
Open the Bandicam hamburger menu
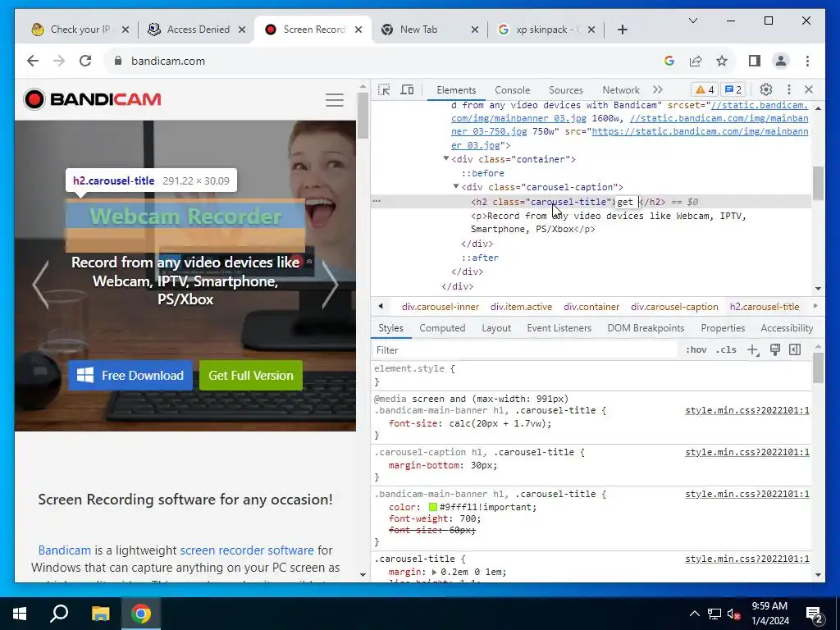point(335,99)
